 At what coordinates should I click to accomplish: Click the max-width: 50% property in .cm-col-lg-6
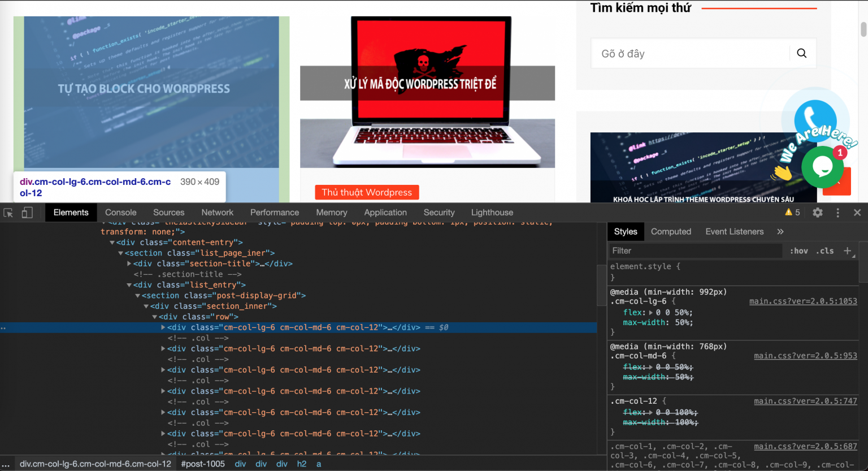(658, 323)
